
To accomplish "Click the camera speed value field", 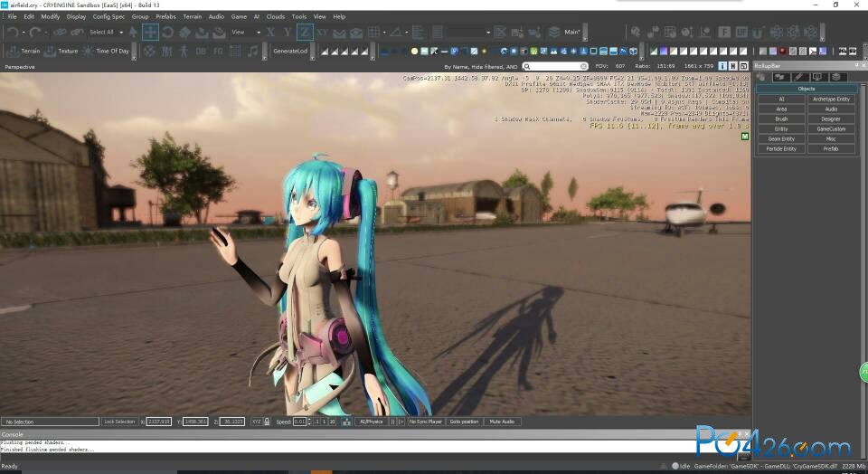I will [x=299, y=422].
